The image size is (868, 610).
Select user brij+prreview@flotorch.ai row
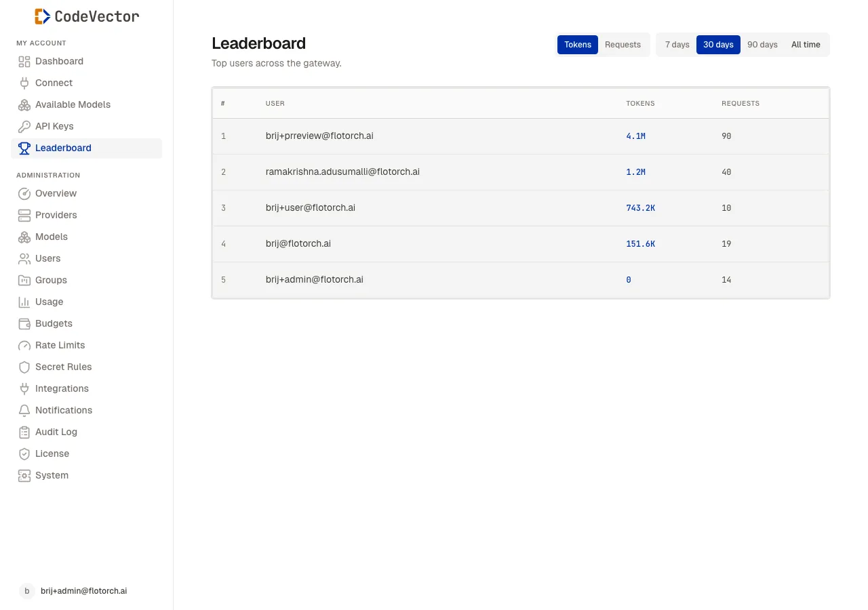521,136
